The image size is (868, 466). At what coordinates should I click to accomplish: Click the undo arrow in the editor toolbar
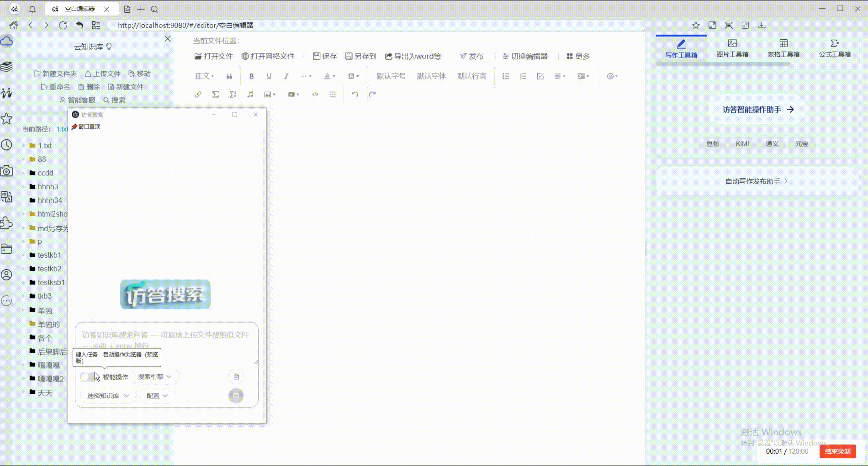(355, 95)
